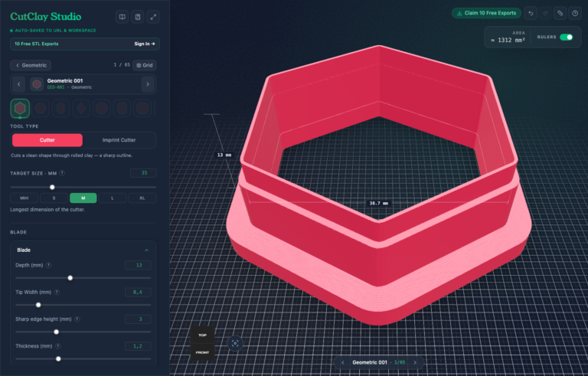Select the diamond shape thumbnail
Screen dimensions: 588x376
(81, 109)
